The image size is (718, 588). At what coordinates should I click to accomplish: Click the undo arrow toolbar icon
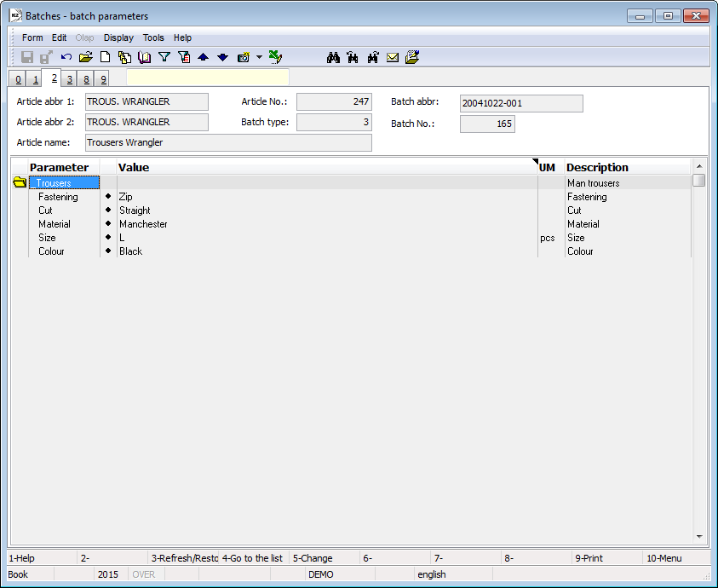(66, 57)
